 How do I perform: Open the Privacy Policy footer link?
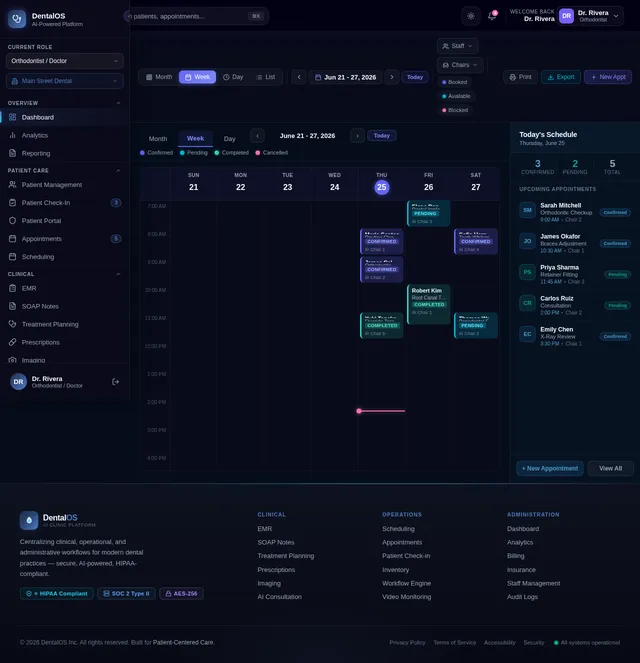tap(407, 643)
